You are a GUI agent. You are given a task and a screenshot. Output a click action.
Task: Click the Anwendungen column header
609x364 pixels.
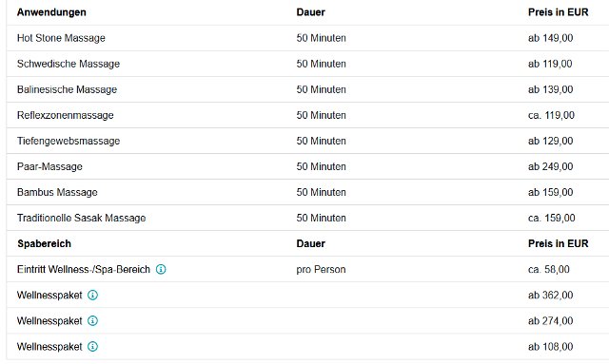[x=51, y=12]
